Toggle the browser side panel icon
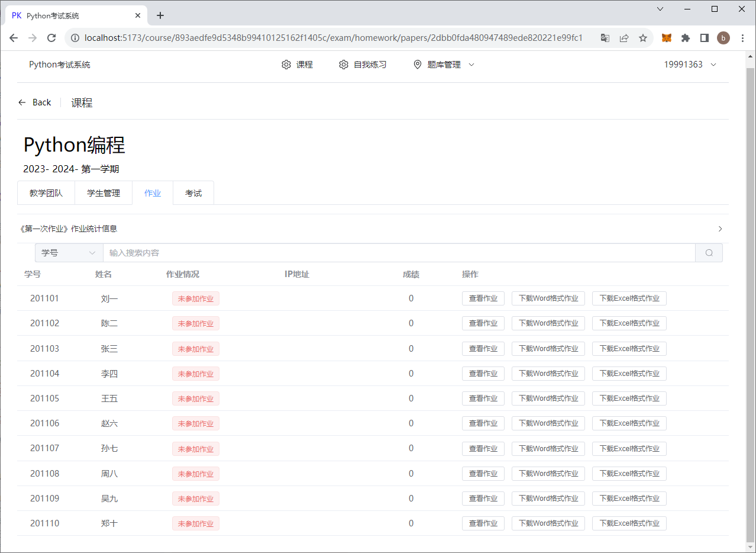The image size is (756, 553). point(705,38)
